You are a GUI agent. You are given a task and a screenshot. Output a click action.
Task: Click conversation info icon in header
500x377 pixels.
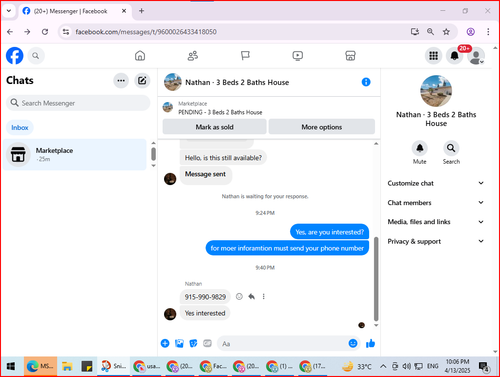point(366,82)
